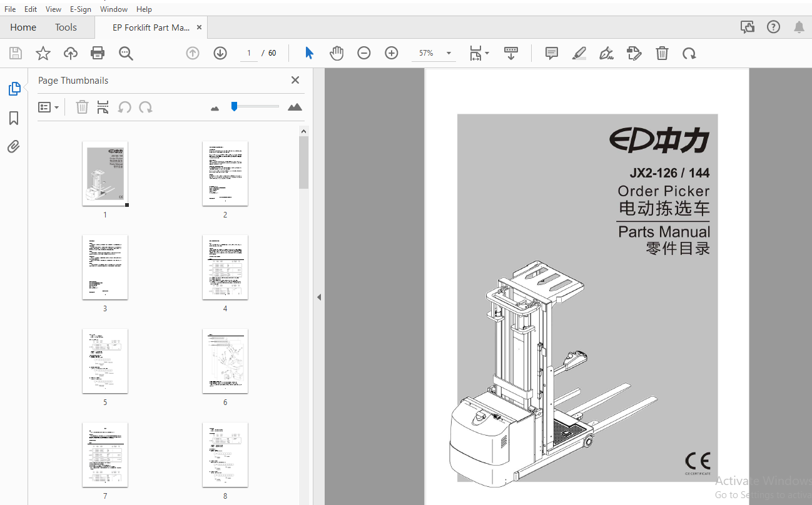The height and width of the screenshot is (505, 812).
Task: Open the fit page width tool
Action: point(476,54)
